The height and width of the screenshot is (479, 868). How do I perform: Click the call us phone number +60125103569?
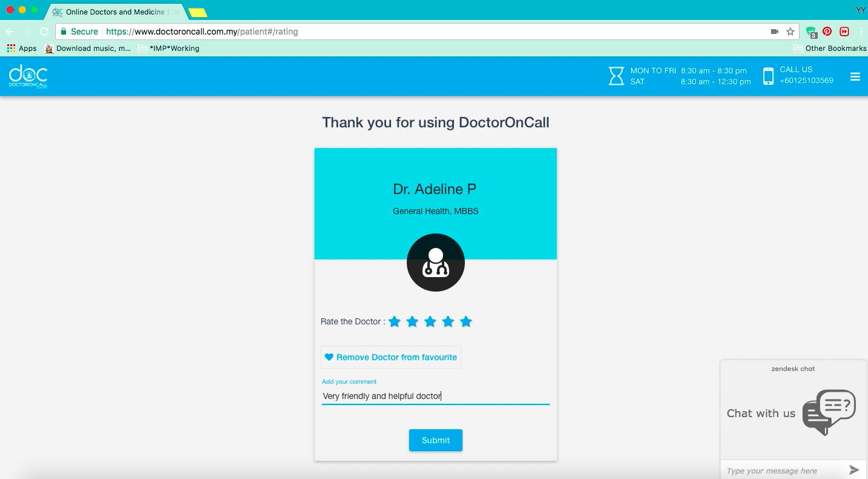pos(806,81)
